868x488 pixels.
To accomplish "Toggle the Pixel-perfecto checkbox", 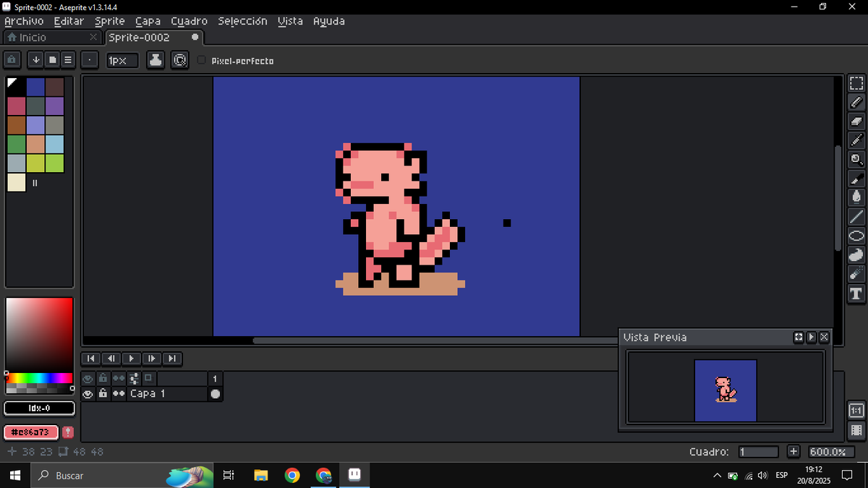I will coord(202,61).
